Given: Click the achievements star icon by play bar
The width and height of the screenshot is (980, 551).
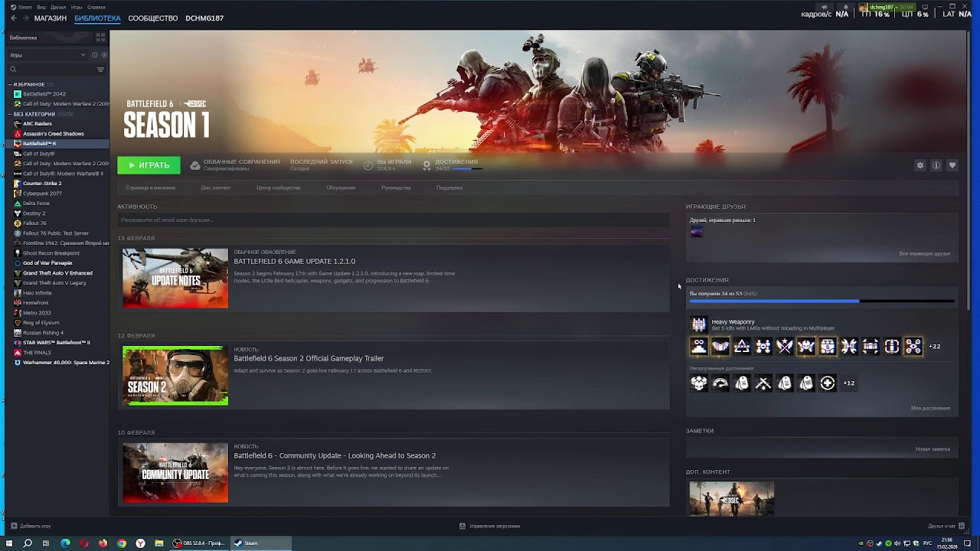Looking at the screenshot, I should (x=426, y=165).
